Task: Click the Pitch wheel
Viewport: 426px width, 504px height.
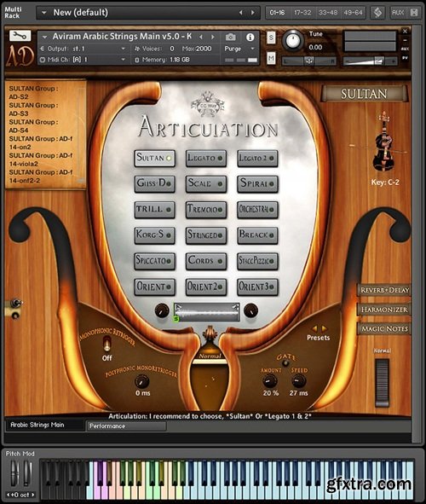Action: [x=14, y=473]
